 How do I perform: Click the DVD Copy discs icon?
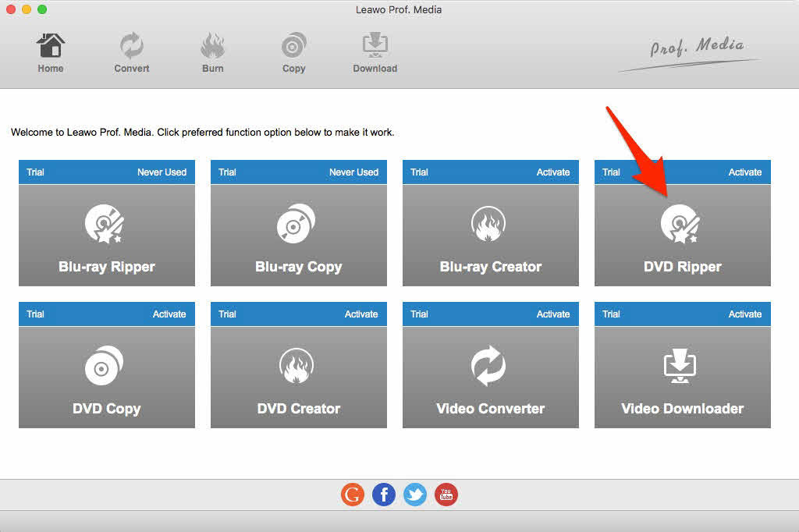pyautogui.click(x=104, y=365)
